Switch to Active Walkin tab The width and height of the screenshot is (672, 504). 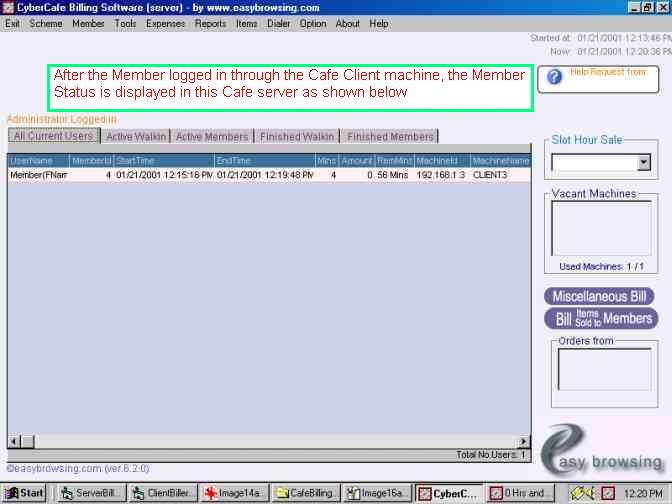[x=135, y=136]
